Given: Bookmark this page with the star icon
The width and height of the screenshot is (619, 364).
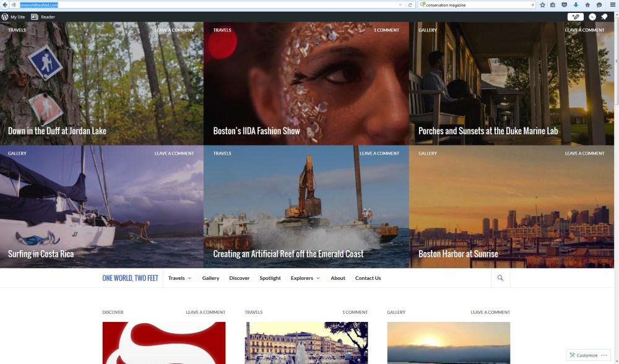Looking at the screenshot, I should click(x=542, y=5).
